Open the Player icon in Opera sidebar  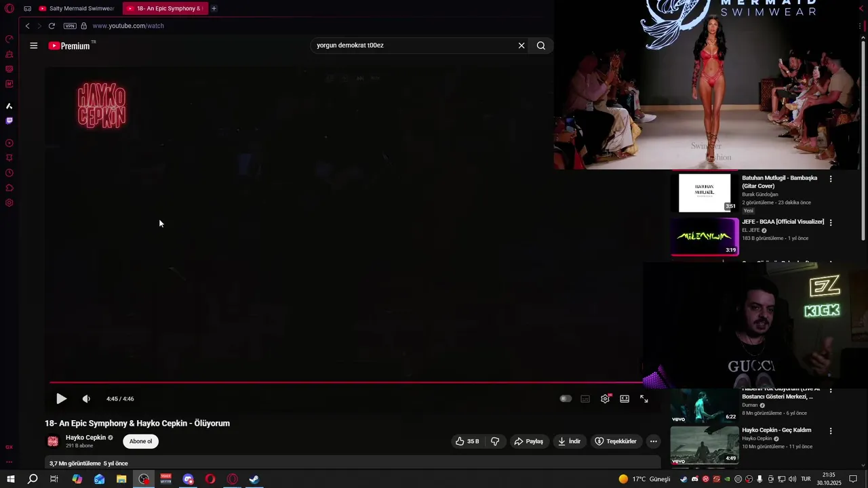(x=9, y=143)
